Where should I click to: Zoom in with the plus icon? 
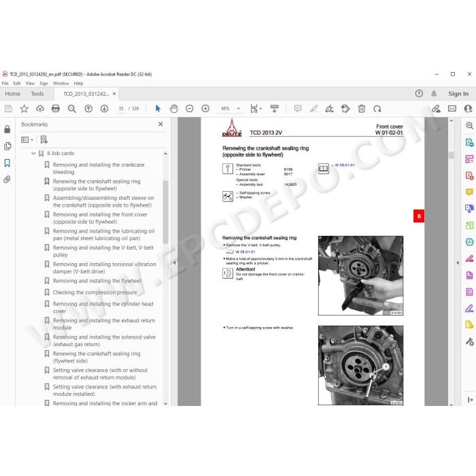[x=205, y=109]
